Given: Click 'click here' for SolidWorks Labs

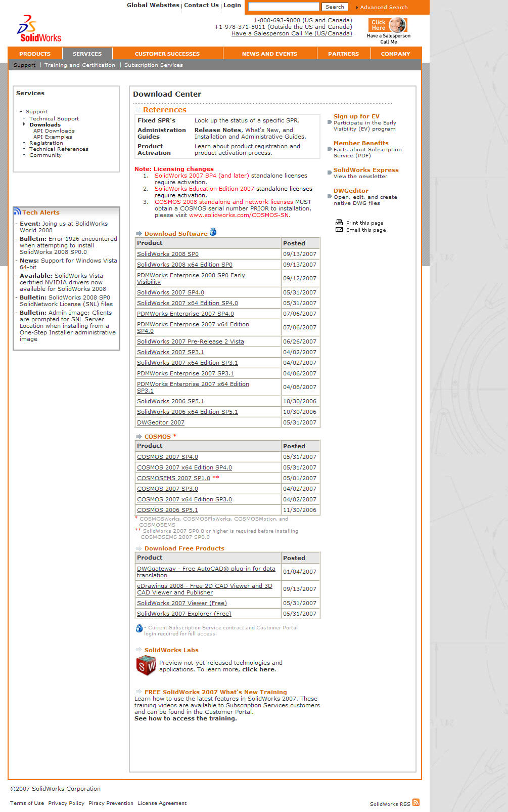Looking at the screenshot, I should click(x=258, y=669).
